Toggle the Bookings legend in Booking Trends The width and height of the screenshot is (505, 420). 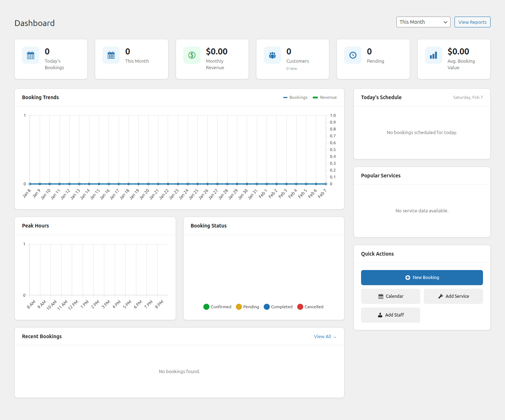point(295,97)
